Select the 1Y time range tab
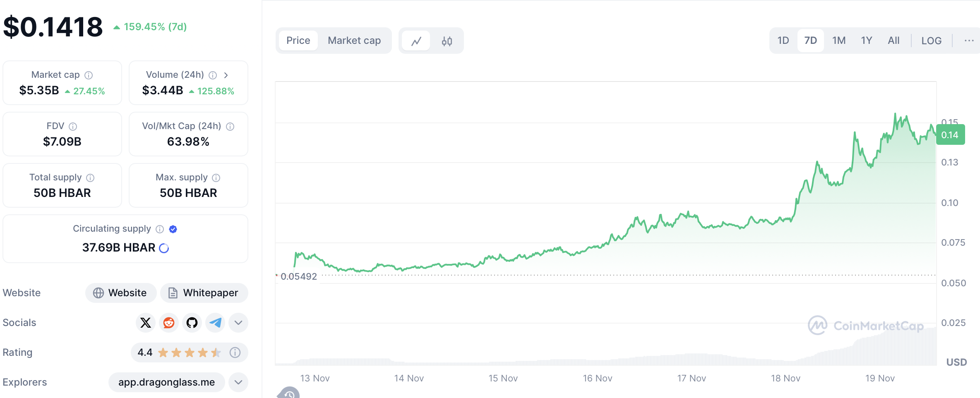The width and height of the screenshot is (980, 398). point(867,41)
